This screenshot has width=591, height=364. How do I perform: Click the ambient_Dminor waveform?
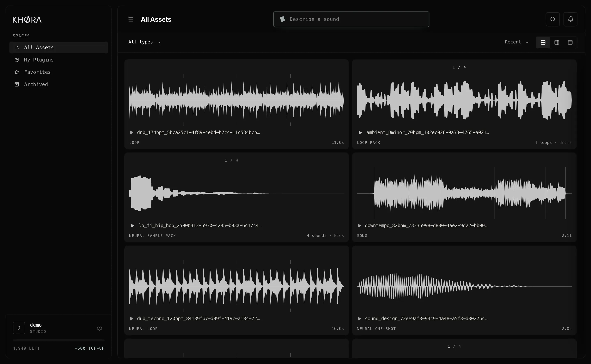(x=464, y=100)
